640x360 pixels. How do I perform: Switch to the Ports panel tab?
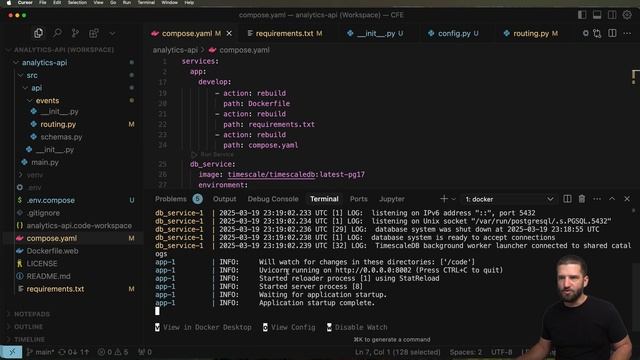pos(359,199)
